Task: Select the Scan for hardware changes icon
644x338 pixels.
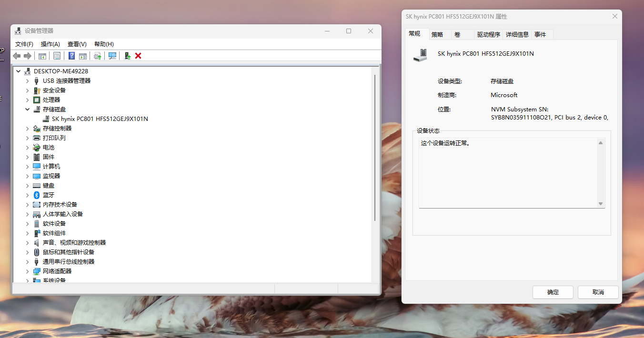Action: click(112, 56)
